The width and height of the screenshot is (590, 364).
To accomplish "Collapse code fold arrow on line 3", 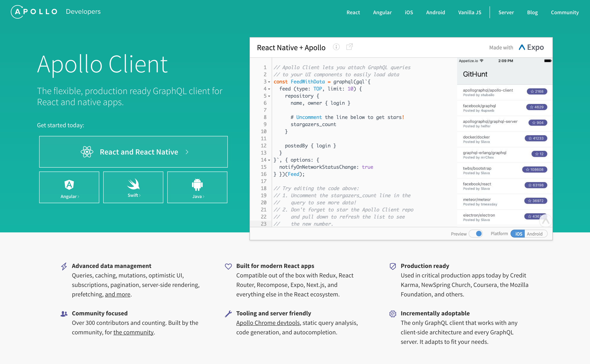I will 269,82.
